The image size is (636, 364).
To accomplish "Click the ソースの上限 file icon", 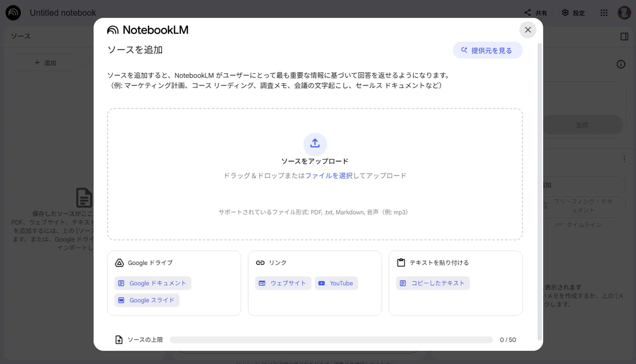I will tap(119, 340).
